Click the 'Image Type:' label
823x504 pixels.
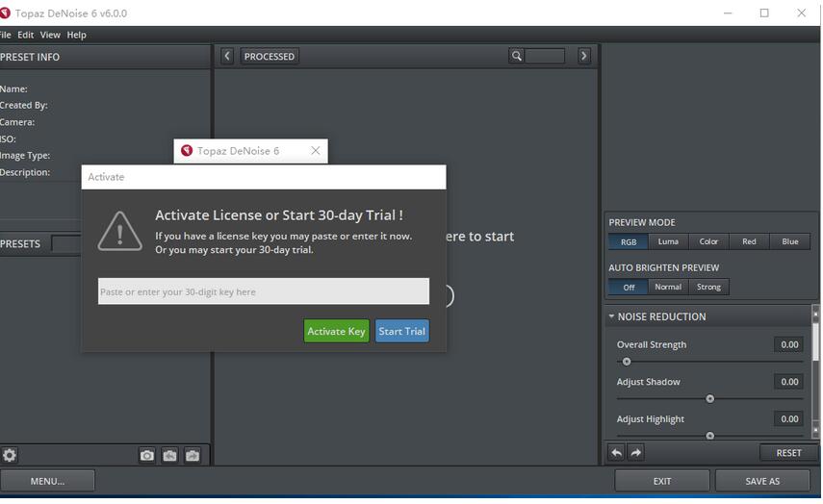tap(25, 155)
